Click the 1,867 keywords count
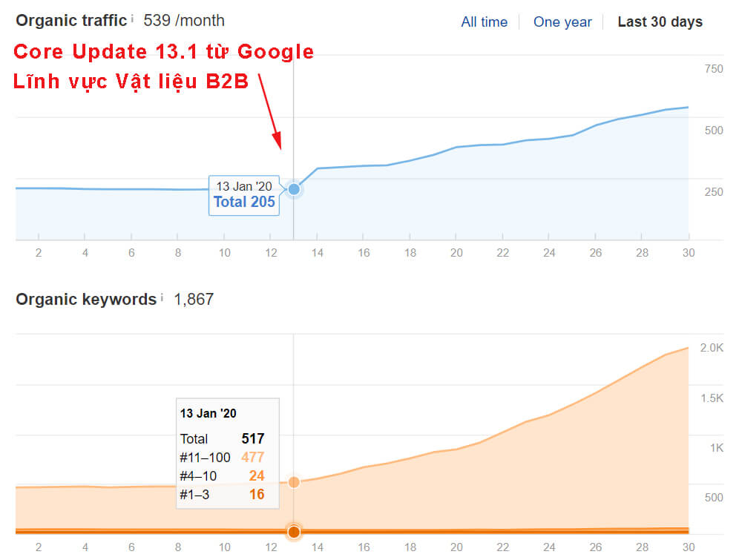The height and width of the screenshot is (560, 739). tap(193, 300)
